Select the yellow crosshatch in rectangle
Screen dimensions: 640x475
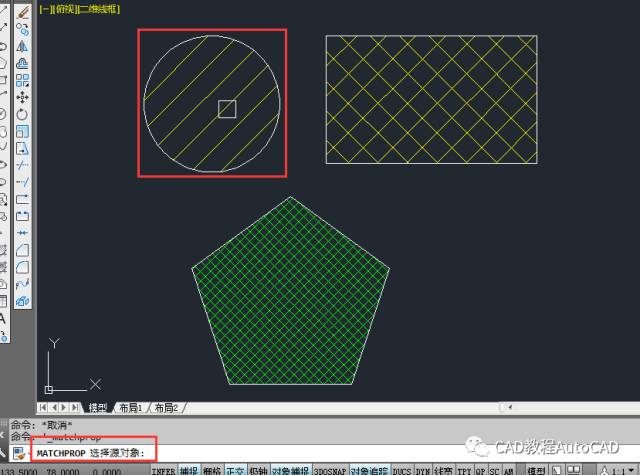click(x=431, y=100)
